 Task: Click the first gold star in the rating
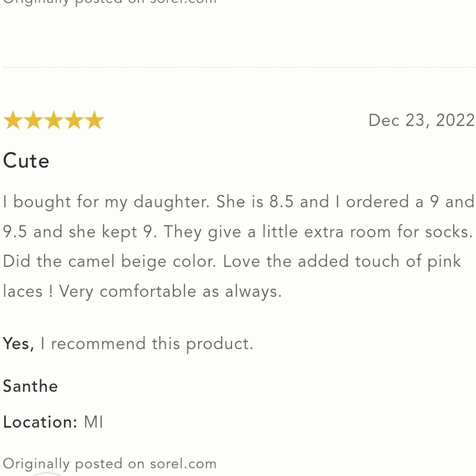[12, 120]
